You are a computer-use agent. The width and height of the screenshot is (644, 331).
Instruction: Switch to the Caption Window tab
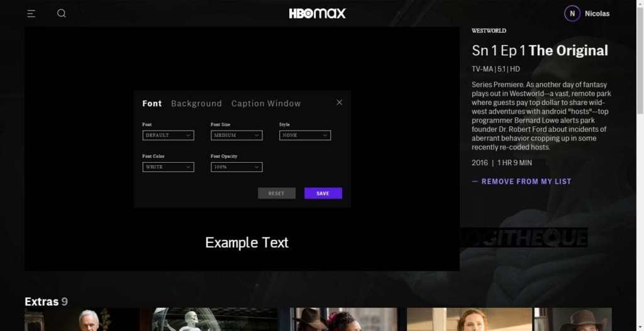click(266, 104)
